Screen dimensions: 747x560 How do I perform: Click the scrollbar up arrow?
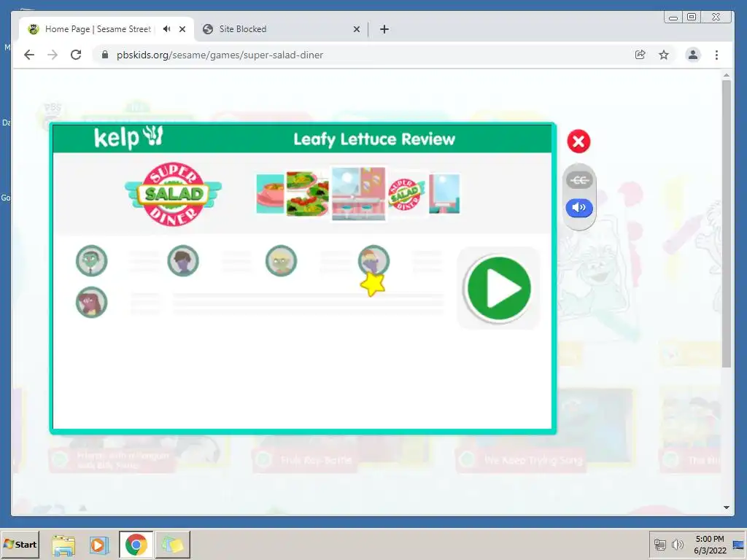(726, 75)
